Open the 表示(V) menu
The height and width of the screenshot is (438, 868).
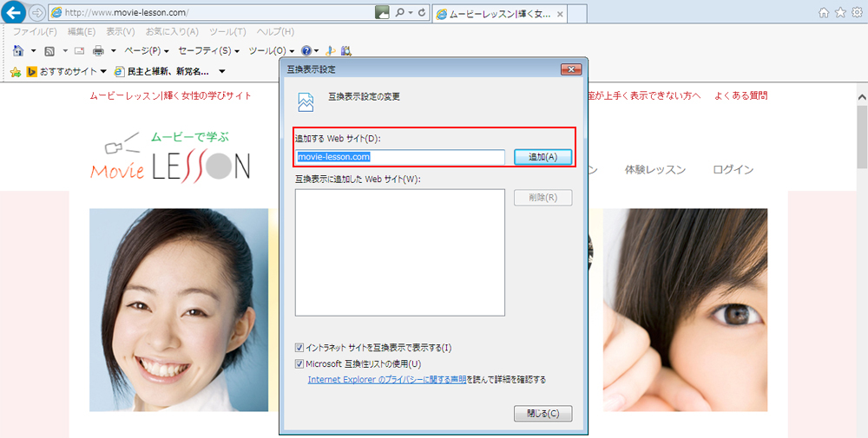point(120,32)
